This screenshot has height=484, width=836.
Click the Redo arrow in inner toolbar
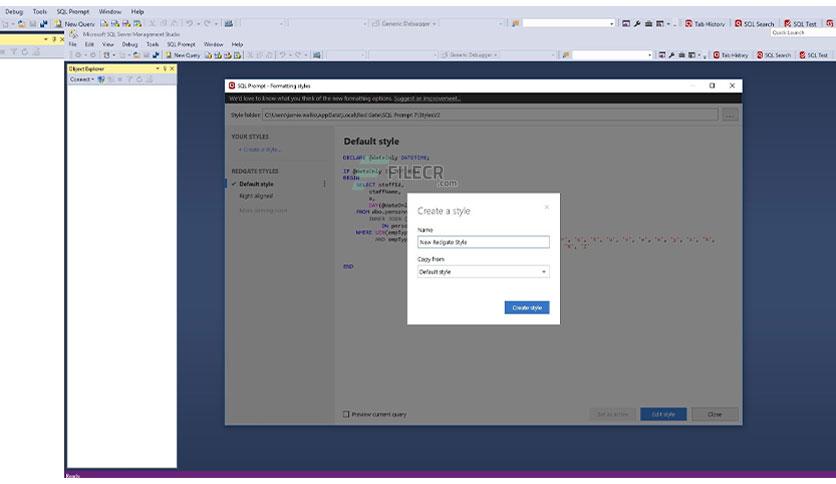pos(298,55)
